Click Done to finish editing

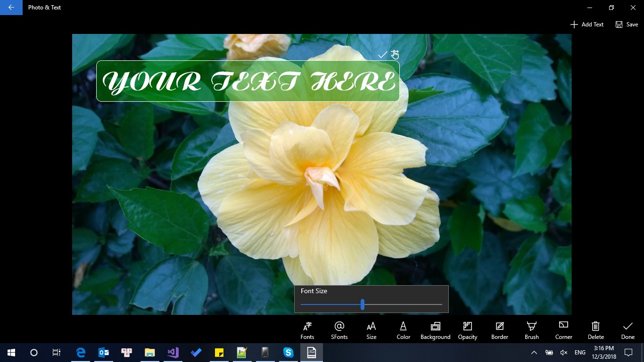click(628, 330)
